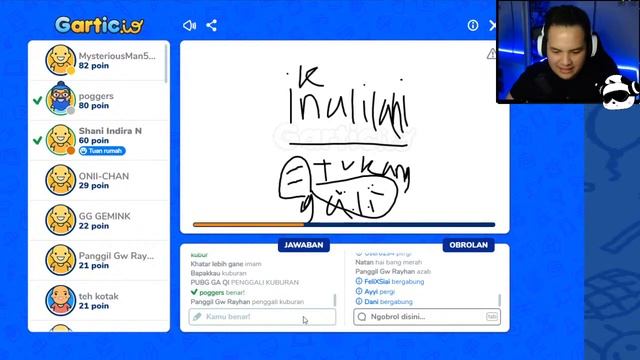
Task: Click 'FeliXSiai bergabung' chat notice
Action: pyautogui.click(x=390, y=282)
